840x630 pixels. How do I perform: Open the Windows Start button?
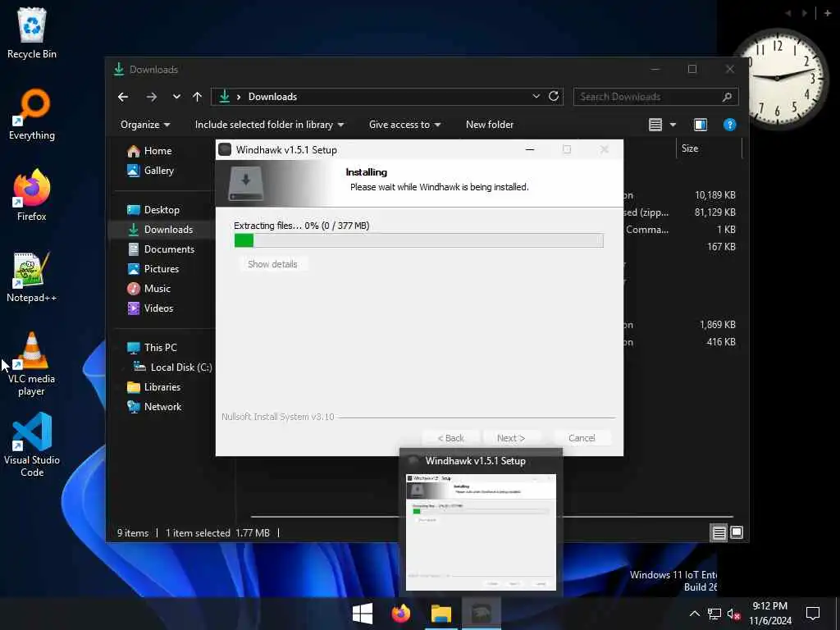362,614
